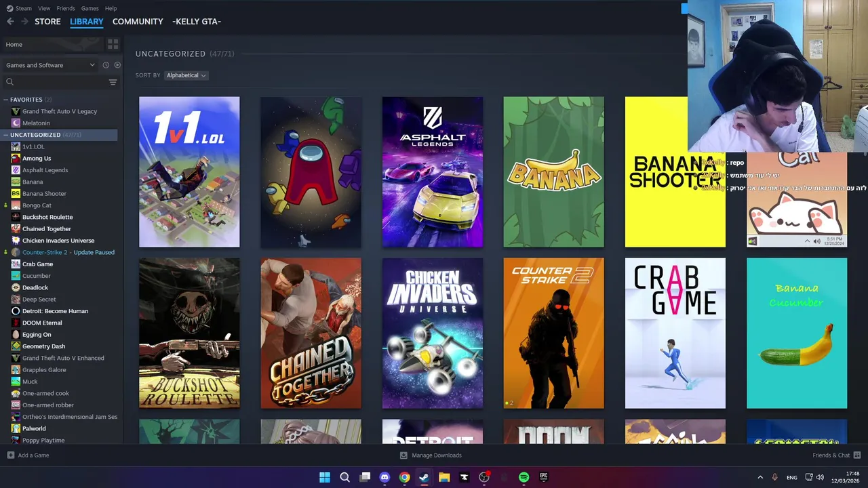The width and height of the screenshot is (868, 488).
Task: Open Task View on taskbar
Action: coord(365,477)
